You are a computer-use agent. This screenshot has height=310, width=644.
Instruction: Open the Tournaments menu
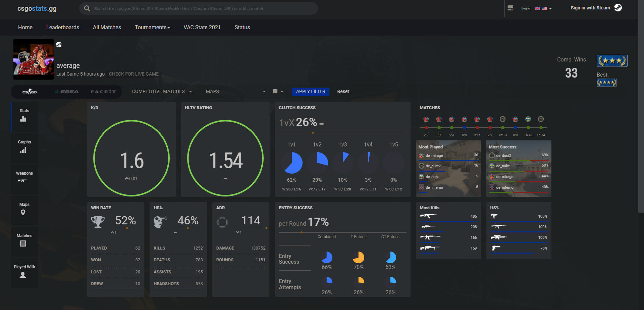coord(152,28)
